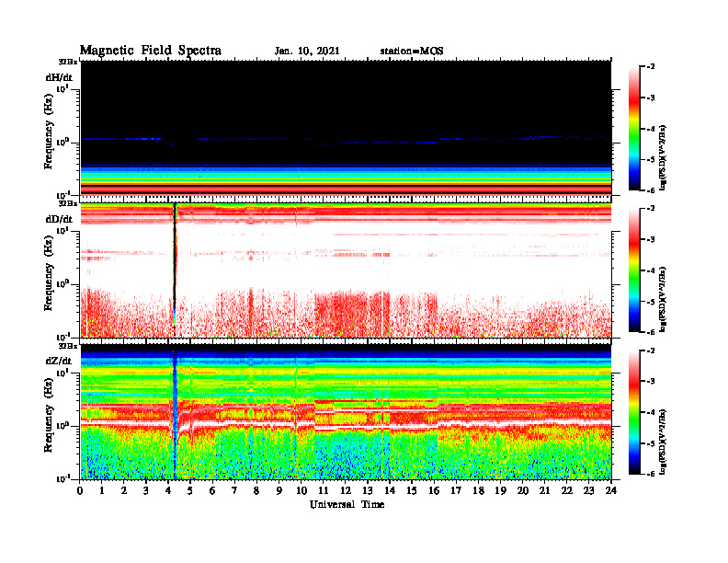Click the hour tick label "15"
Viewport: 728px width, 563px height.
click(x=412, y=490)
